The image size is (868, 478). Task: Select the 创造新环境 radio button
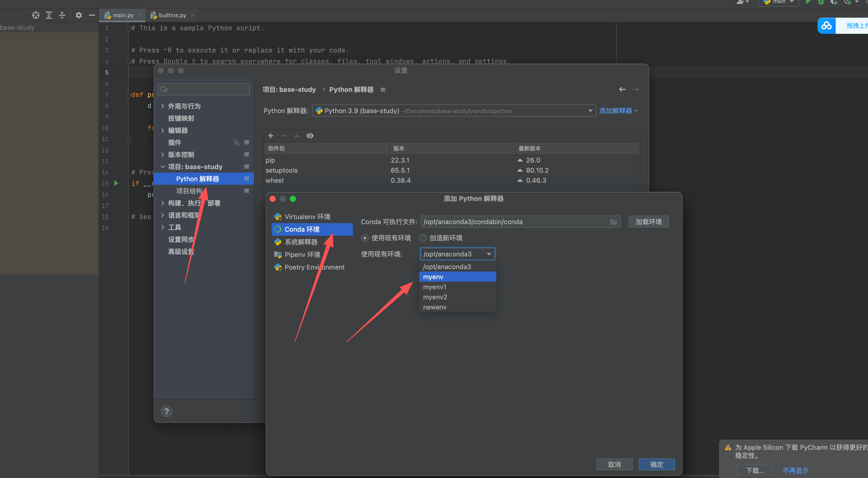coord(423,238)
